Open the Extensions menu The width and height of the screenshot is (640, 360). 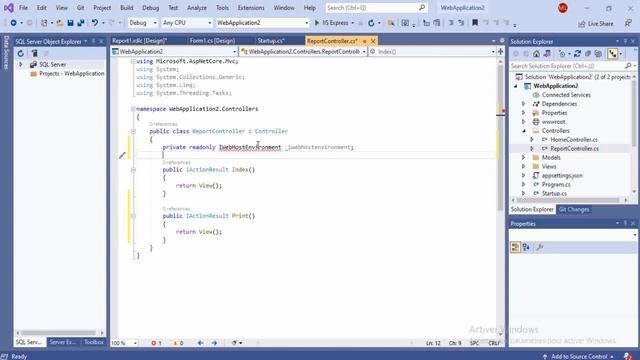tap(251, 8)
